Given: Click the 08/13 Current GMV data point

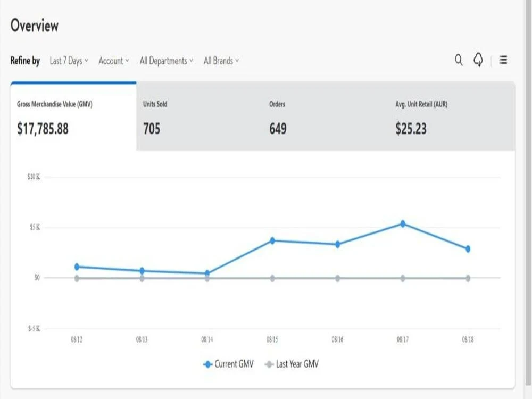Looking at the screenshot, I should [x=142, y=271].
